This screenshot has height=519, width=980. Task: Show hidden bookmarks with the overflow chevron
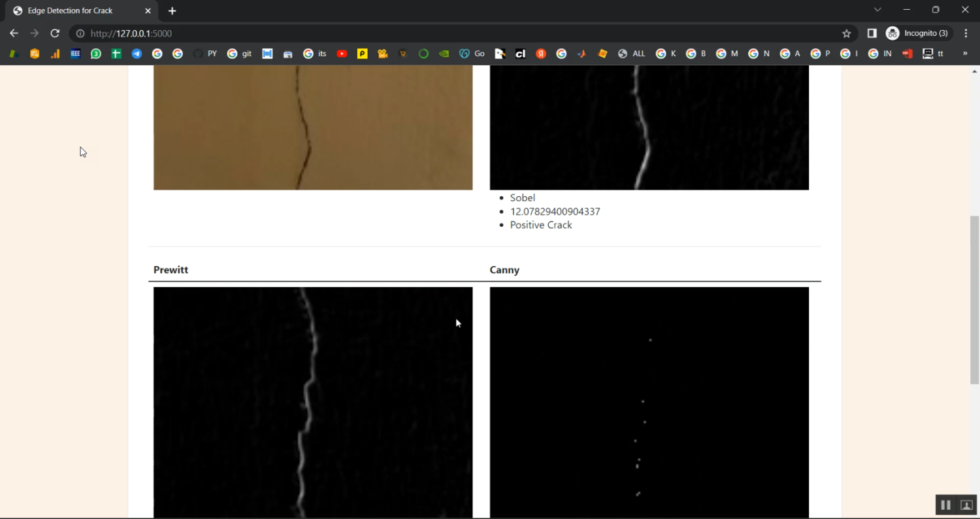[965, 54]
